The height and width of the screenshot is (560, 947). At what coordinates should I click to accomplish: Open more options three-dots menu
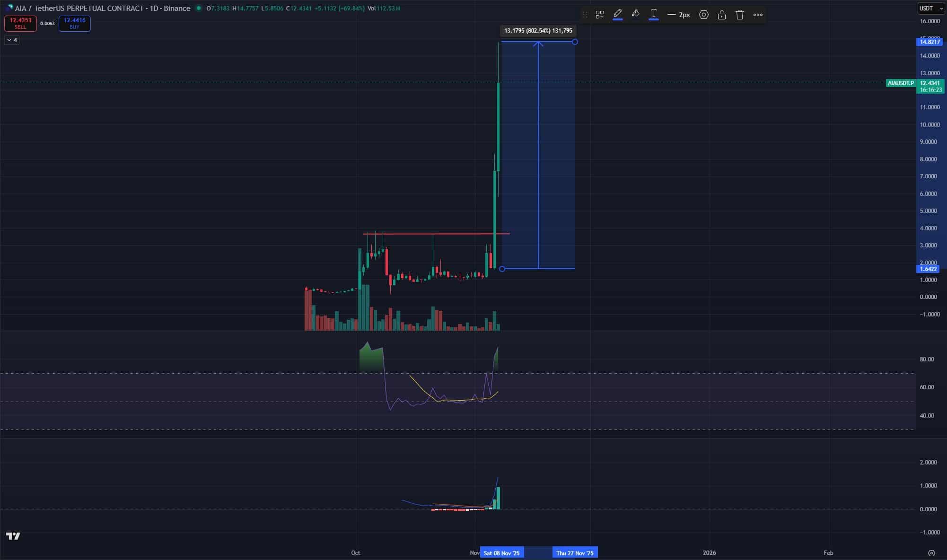[758, 15]
